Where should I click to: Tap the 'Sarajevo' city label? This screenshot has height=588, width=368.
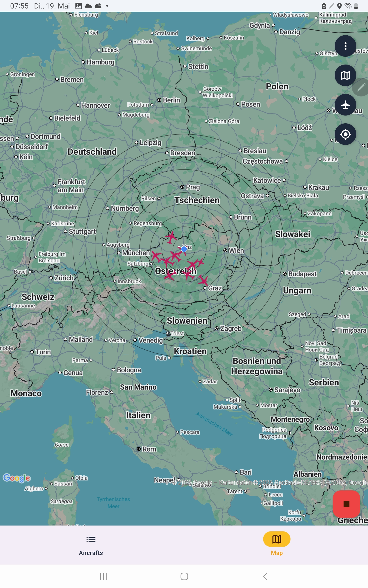tap(287, 390)
